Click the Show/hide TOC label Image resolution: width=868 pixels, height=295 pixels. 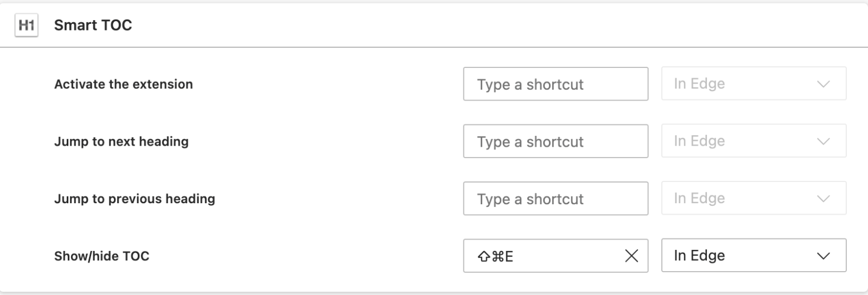click(101, 256)
